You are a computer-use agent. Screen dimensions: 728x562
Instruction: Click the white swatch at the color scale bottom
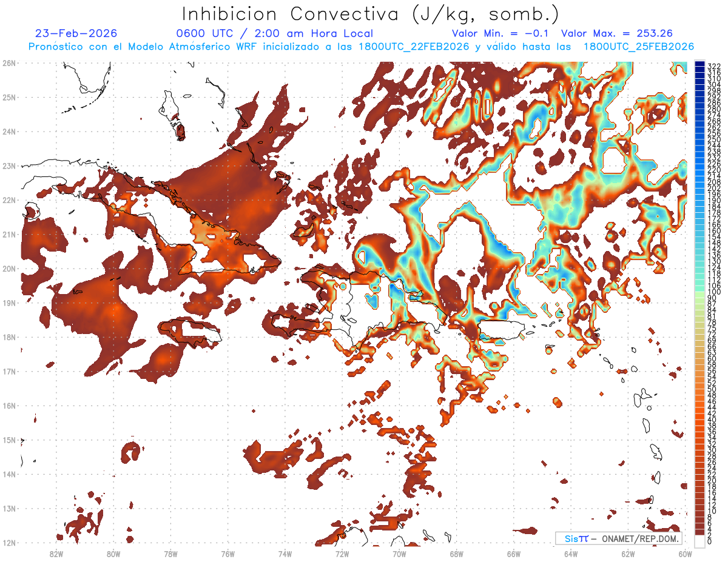(x=699, y=540)
